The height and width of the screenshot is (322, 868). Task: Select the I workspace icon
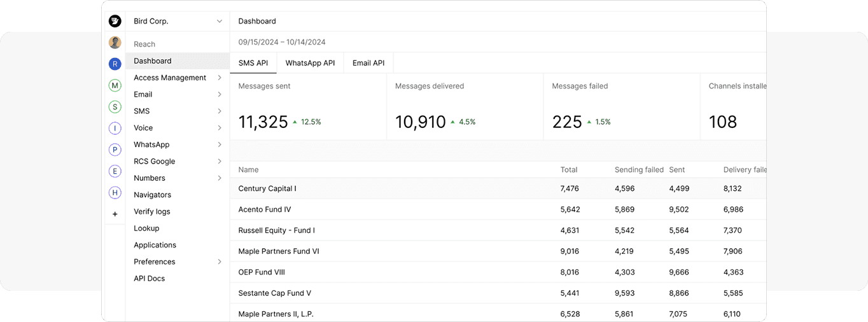point(115,129)
